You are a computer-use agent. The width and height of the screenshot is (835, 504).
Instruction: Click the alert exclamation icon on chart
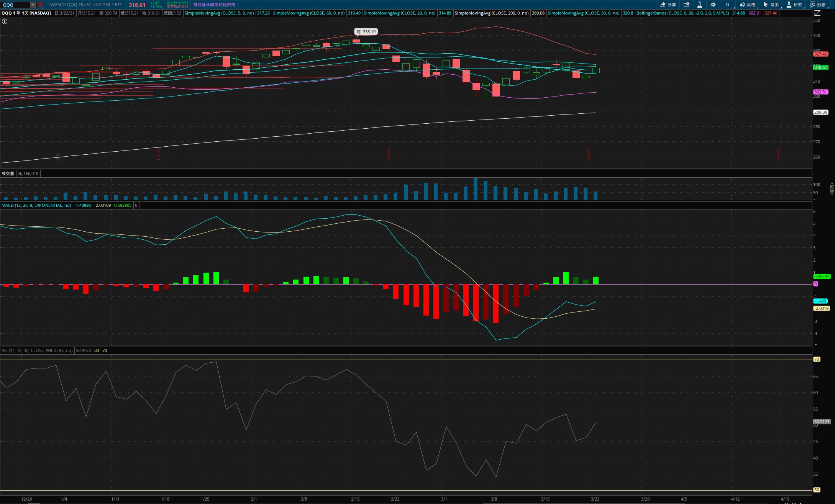pyautogui.click(x=5, y=21)
